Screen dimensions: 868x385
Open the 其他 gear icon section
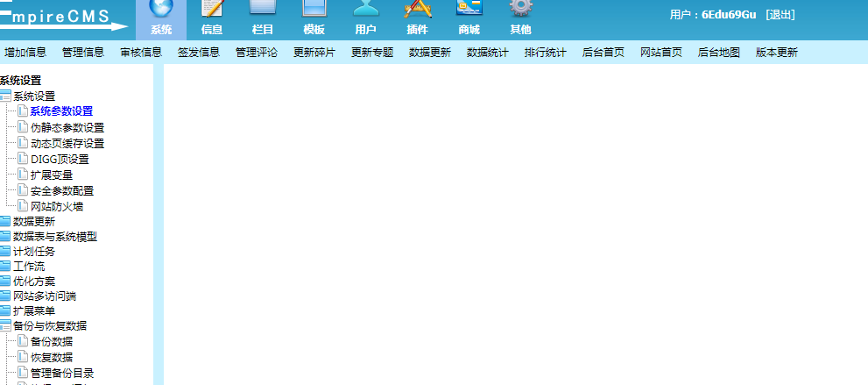[520, 19]
